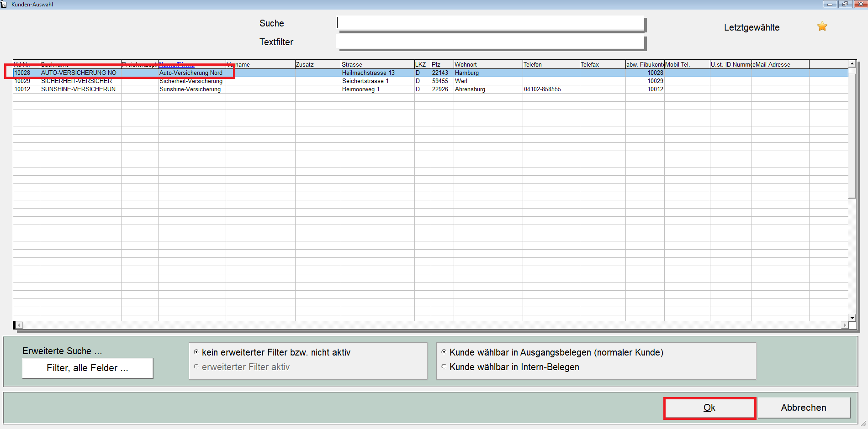868x429 pixels.
Task: Click the Plz column header
Action: tap(442, 64)
